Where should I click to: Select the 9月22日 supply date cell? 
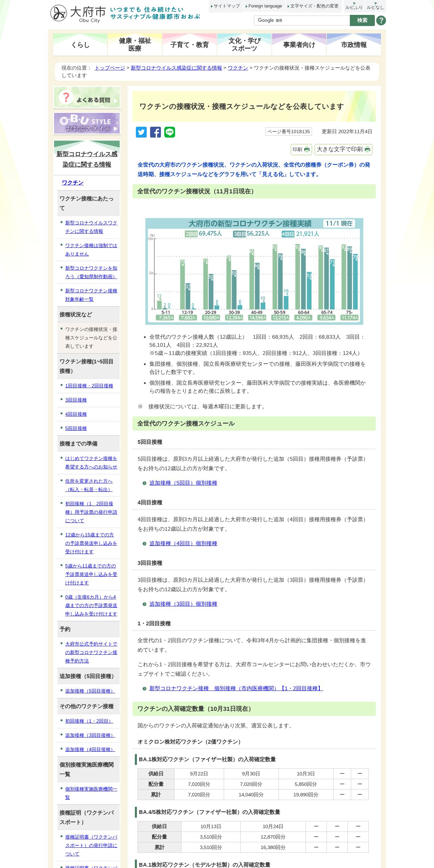[199, 774]
